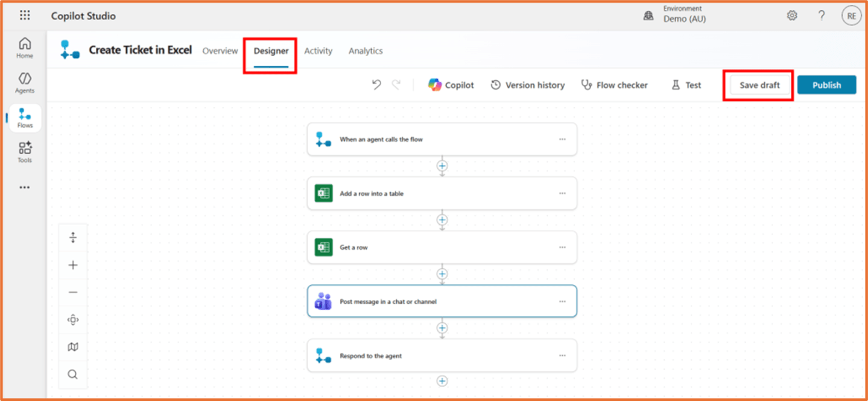Switch to the Analytics tab
The image size is (868, 401).
click(366, 51)
